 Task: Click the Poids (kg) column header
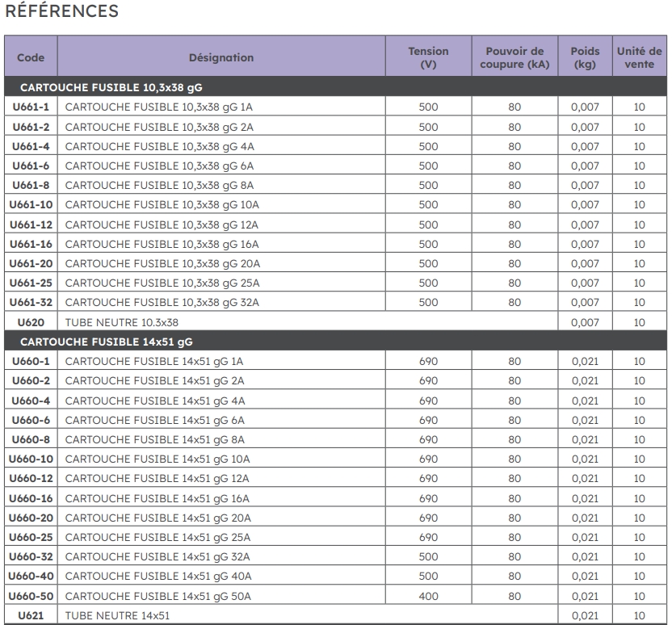585,57
